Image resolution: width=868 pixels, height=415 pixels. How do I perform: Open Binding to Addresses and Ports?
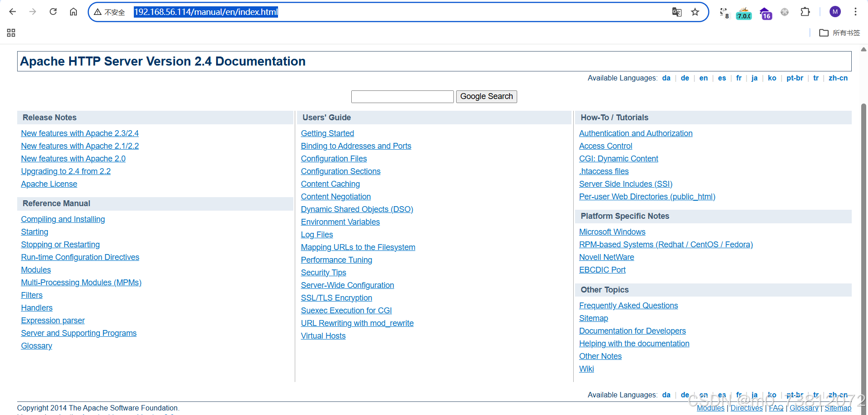click(356, 146)
